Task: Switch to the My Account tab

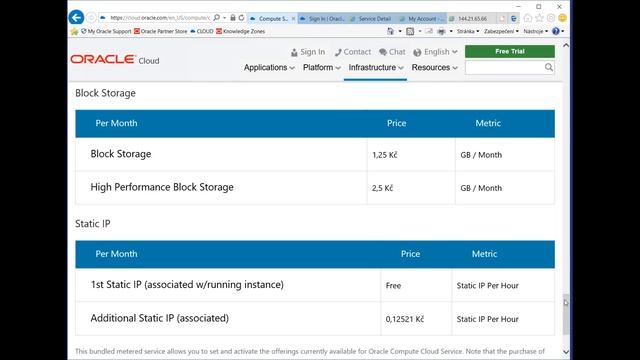Action: 421,19
